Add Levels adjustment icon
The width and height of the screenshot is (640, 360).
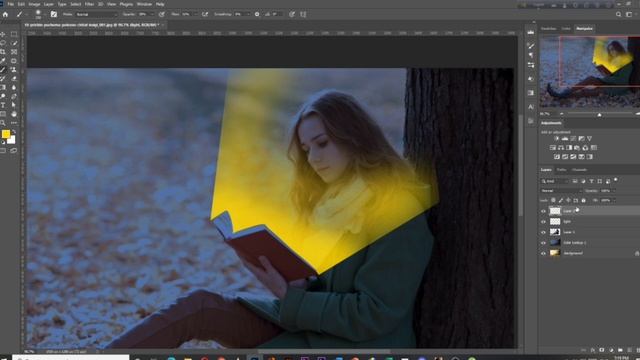tap(565, 139)
